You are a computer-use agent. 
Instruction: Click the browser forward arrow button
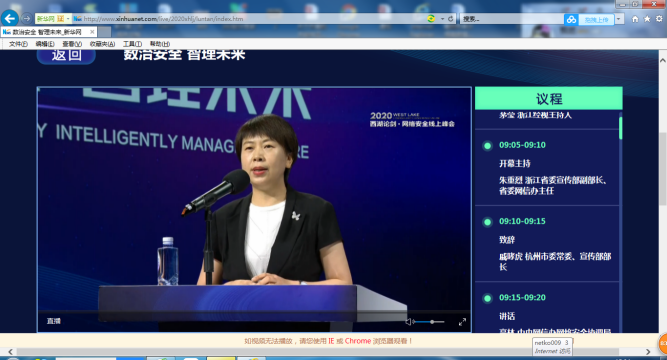26,19
